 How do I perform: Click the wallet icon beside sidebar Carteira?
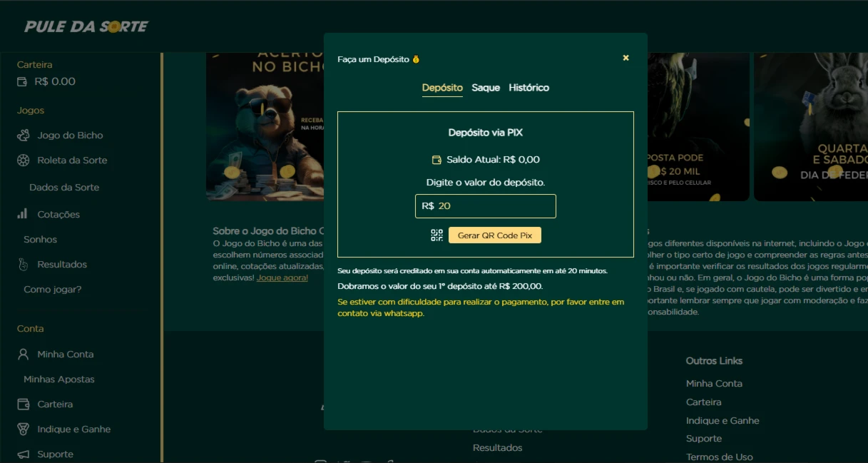pos(24,404)
